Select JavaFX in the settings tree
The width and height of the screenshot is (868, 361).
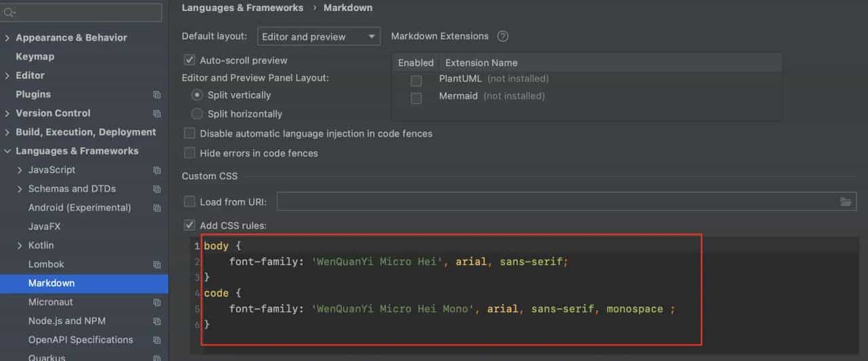coord(44,227)
